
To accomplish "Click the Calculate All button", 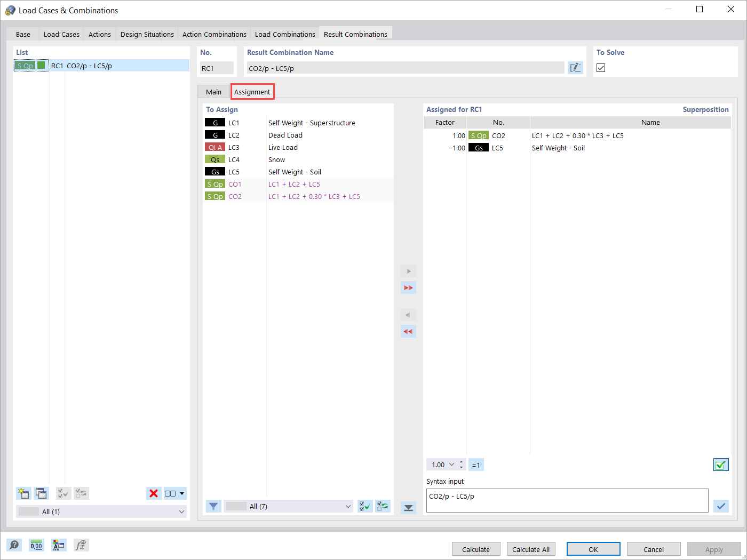I will (531, 549).
